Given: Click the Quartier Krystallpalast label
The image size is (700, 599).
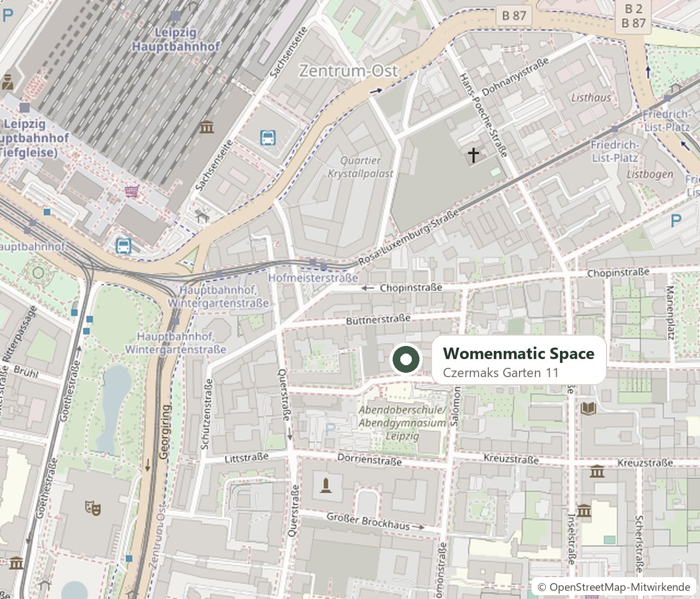Looking at the screenshot, I should point(360,167).
